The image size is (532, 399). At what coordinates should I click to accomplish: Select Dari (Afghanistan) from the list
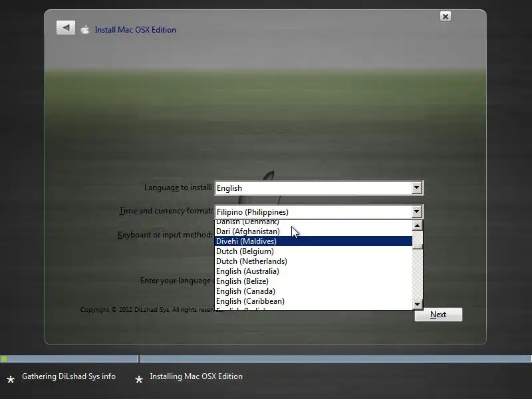click(313, 231)
